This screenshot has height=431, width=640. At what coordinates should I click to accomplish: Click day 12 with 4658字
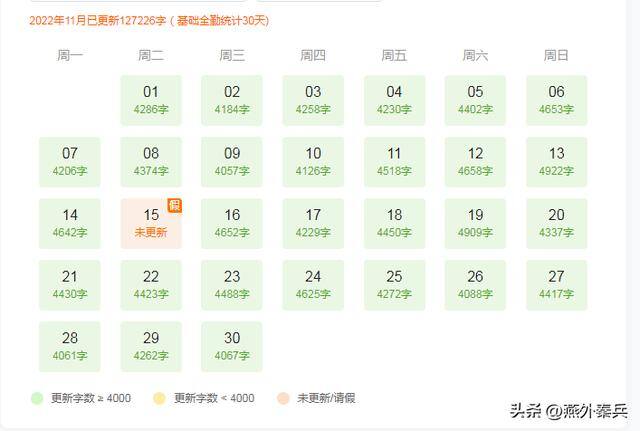475,162
